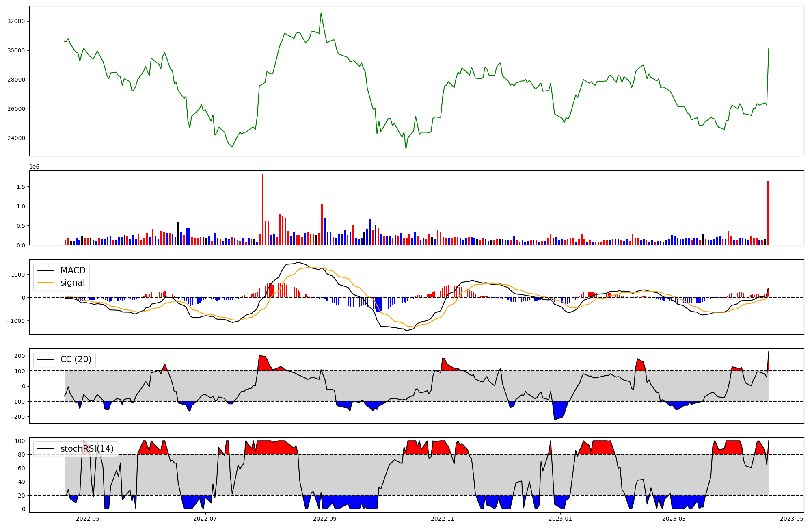Click the 2022-11 x-axis date label
The width and height of the screenshot is (812, 528).
[x=442, y=519]
